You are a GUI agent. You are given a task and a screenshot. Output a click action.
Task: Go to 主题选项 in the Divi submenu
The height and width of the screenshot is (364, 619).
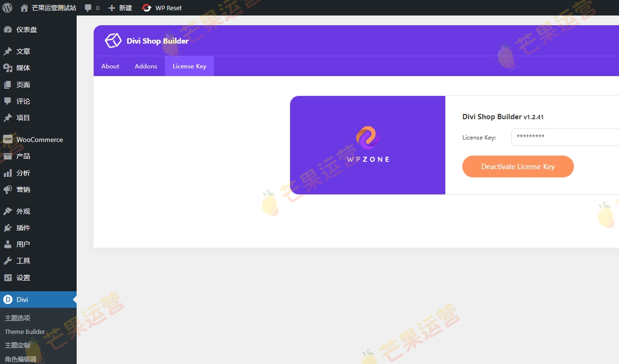point(17,318)
